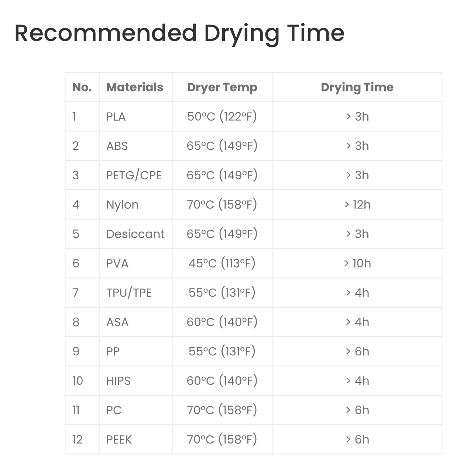Click the Dryer Temp column header
This screenshot has height=476, width=460.
click(222, 88)
